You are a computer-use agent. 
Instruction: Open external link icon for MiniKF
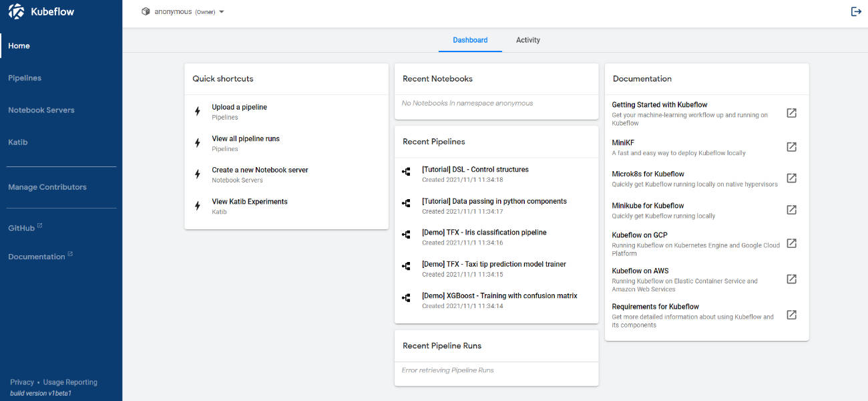[791, 146]
